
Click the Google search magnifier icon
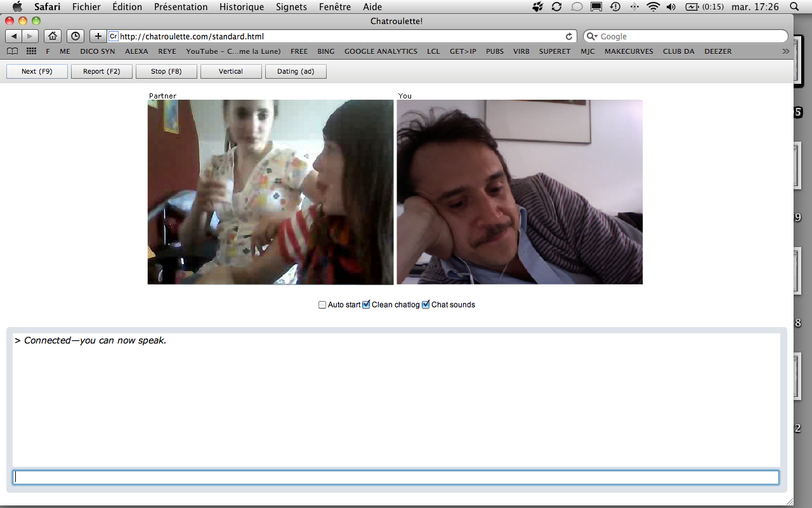tap(593, 37)
